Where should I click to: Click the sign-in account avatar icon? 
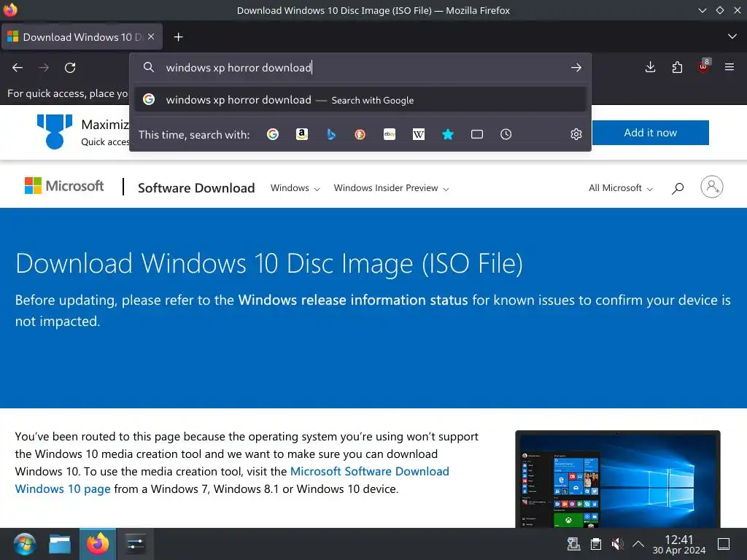click(712, 187)
